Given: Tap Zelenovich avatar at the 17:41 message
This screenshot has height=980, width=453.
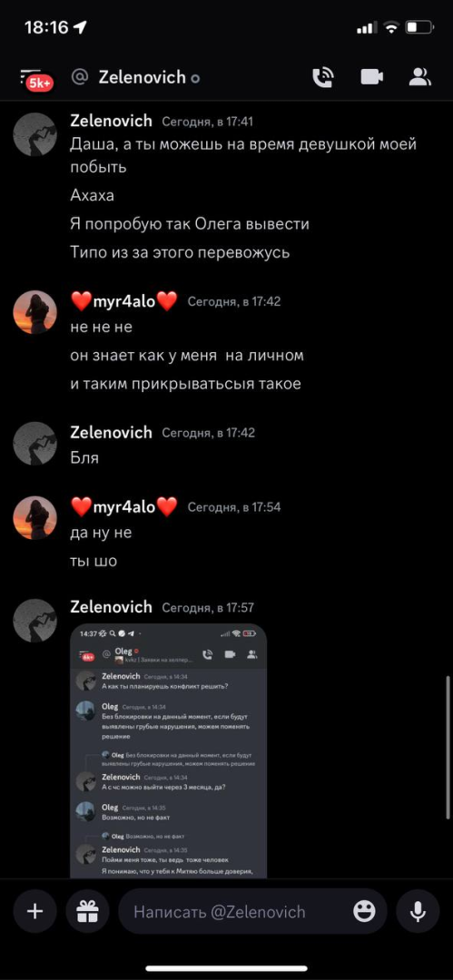Looking at the screenshot, I should pyautogui.click(x=35, y=134).
